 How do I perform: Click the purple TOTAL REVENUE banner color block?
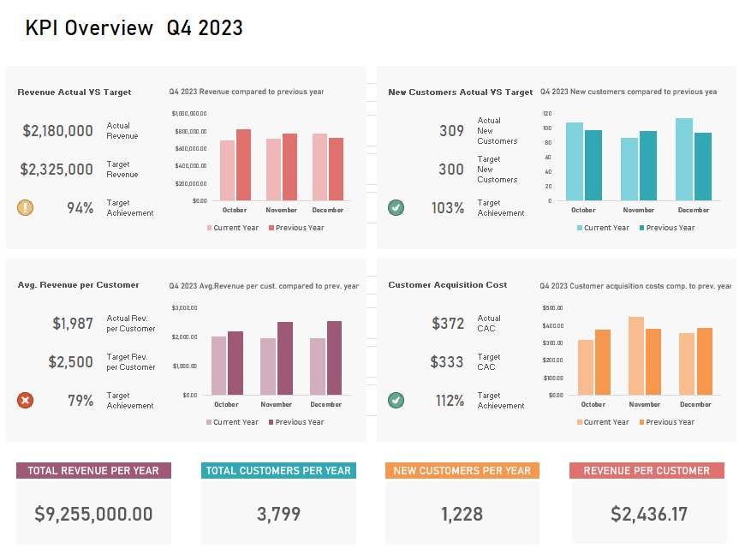[92, 470]
